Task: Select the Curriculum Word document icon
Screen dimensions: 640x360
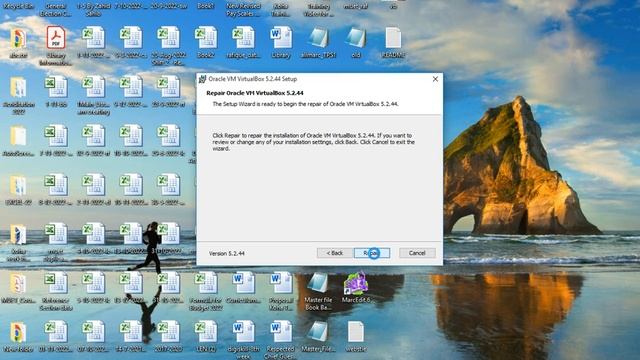Action: [243, 283]
